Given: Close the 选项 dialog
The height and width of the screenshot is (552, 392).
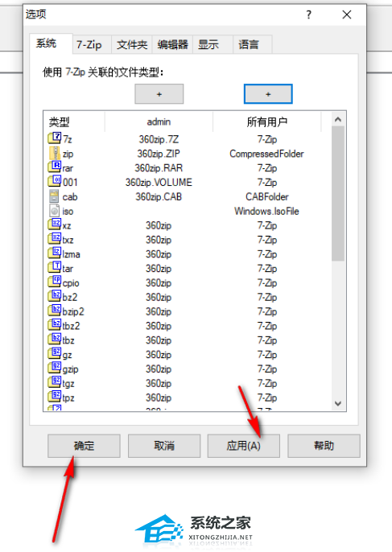Looking at the screenshot, I should click(x=347, y=14).
